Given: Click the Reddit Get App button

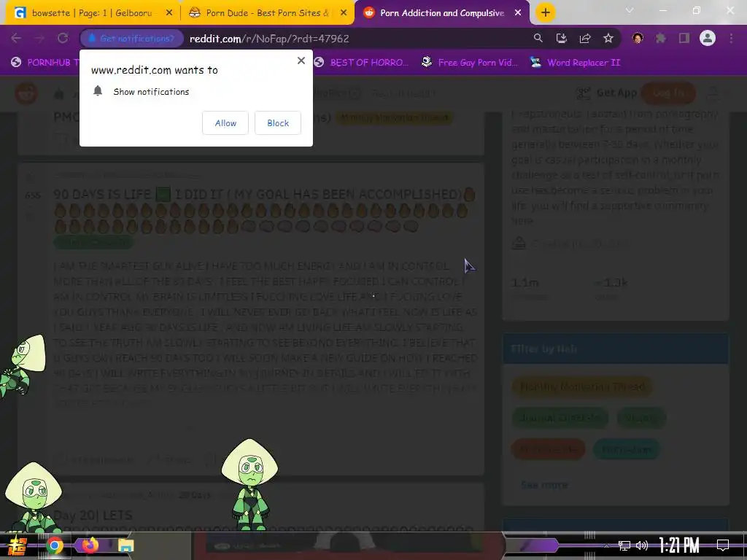Looking at the screenshot, I should (x=607, y=93).
